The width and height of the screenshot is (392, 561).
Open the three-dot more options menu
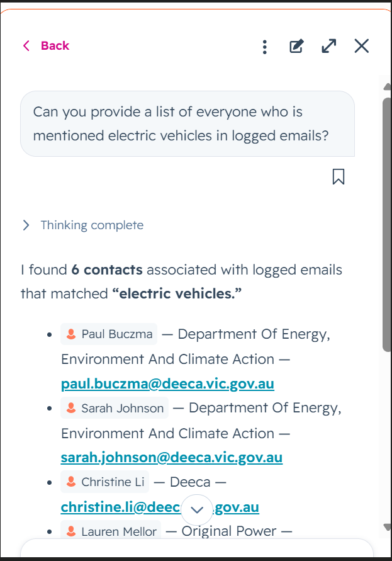click(265, 47)
